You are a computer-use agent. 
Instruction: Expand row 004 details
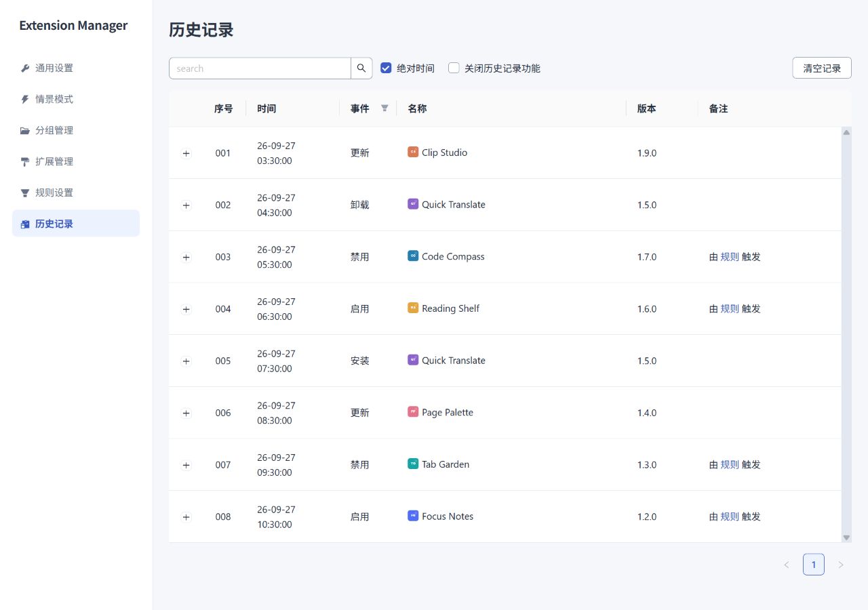[x=186, y=309]
